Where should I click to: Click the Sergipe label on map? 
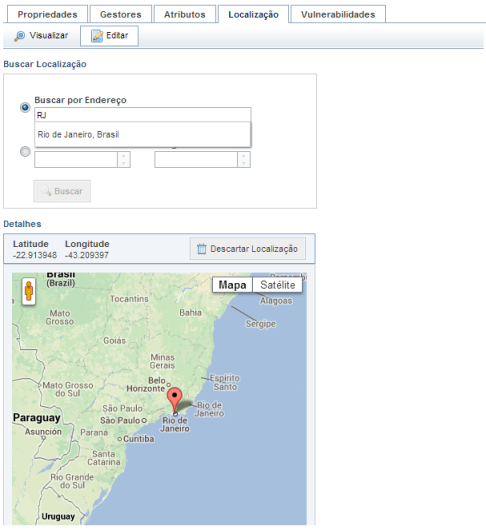(261, 324)
